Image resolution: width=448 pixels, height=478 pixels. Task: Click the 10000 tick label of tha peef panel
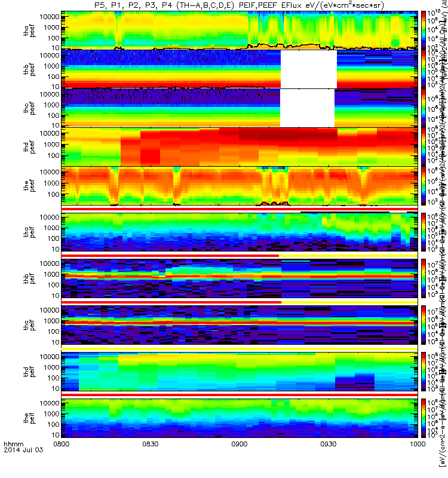coord(50,17)
